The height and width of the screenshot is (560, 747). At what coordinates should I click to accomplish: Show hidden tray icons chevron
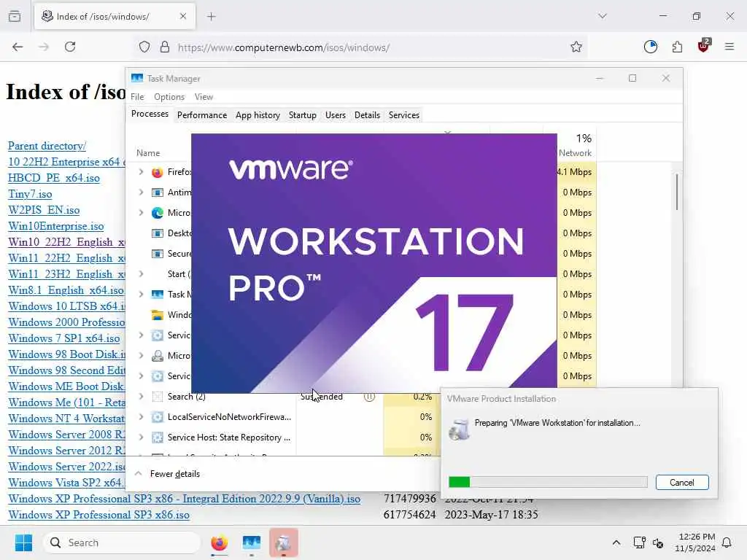(x=616, y=542)
